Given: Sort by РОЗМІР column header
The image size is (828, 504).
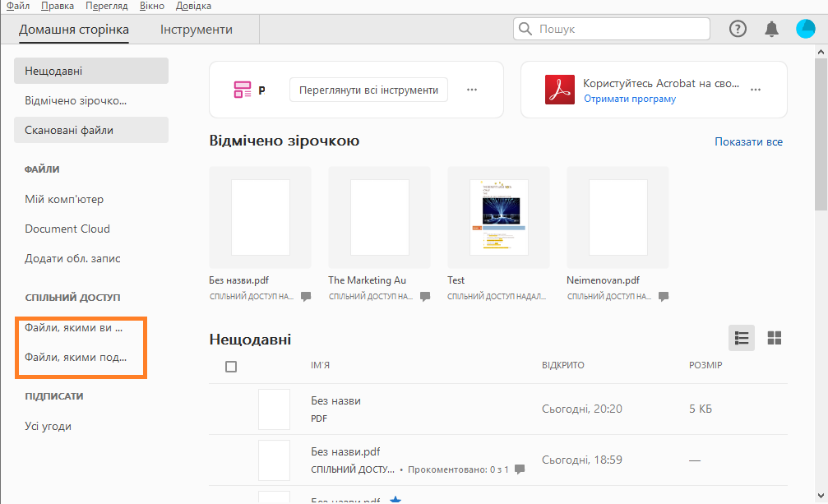Looking at the screenshot, I should (x=705, y=365).
